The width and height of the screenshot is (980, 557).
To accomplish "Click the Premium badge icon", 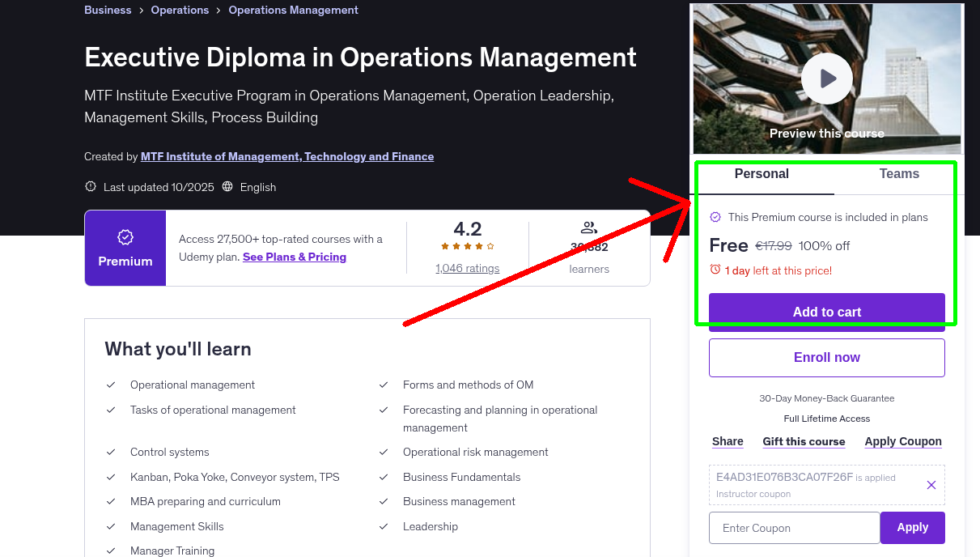I will tap(125, 237).
